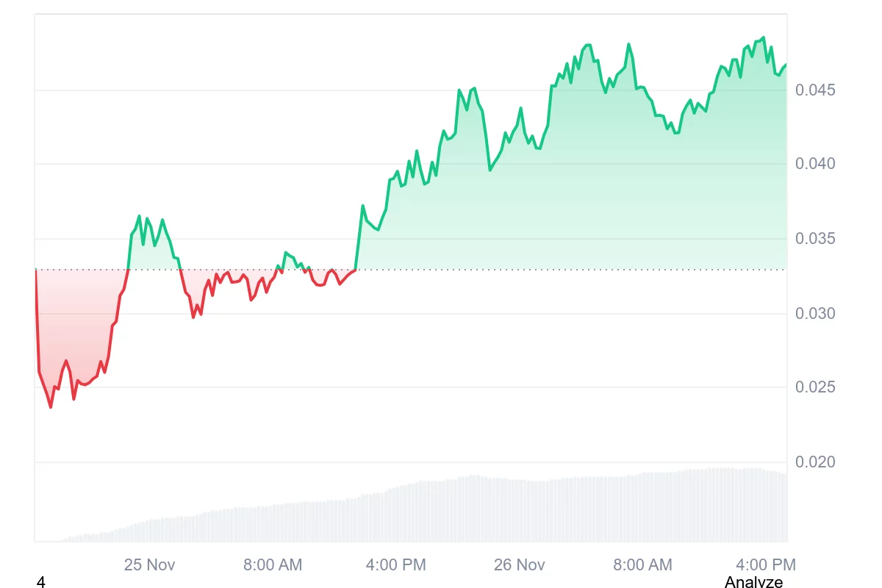Click the 0.020 price axis label
882x588 pixels.
(815, 462)
